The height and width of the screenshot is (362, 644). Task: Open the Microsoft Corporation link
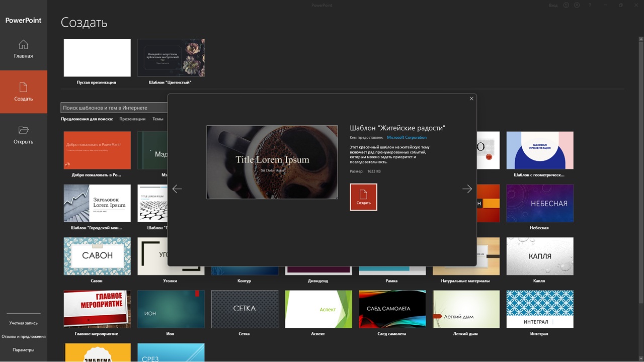[x=407, y=137]
